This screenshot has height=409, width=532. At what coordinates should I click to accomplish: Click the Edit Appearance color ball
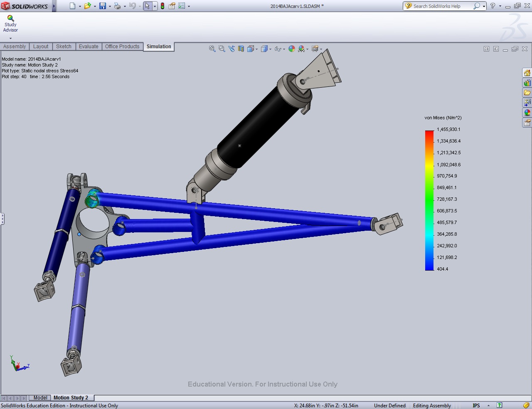(292, 49)
